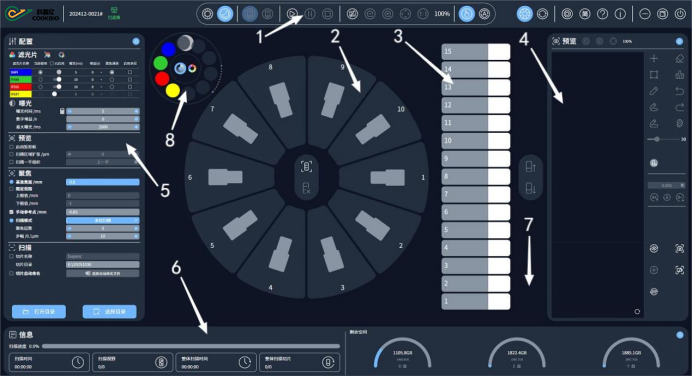Click the help question mark icon
This screenshot has width=693, height=377.
click(x=602, y=14)
